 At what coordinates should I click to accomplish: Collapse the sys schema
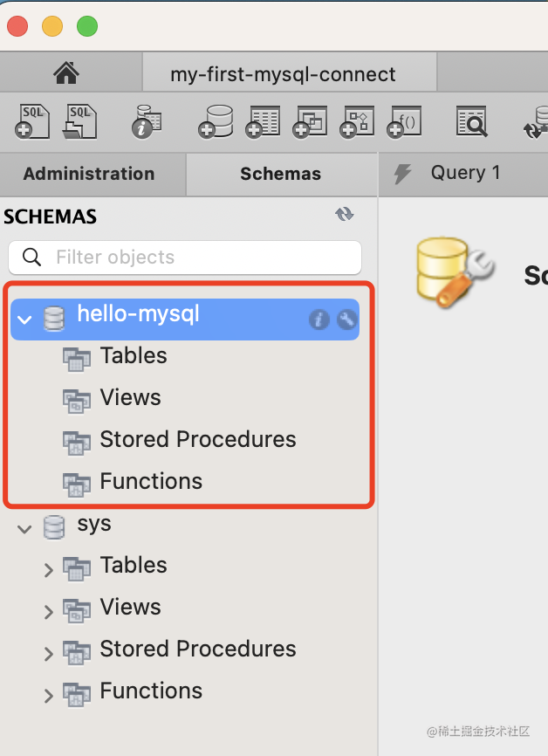tap(24, 528)
